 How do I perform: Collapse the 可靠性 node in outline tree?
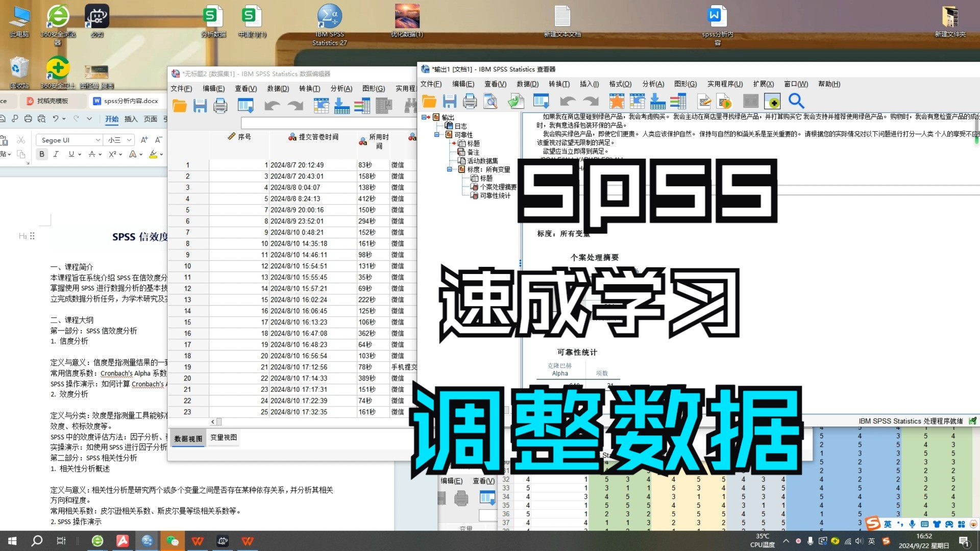437,135
